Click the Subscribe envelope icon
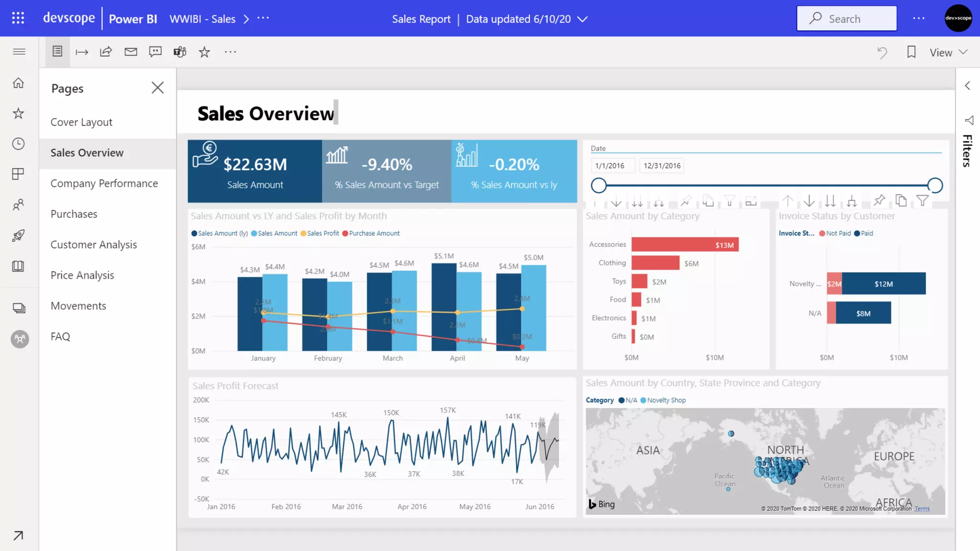Screen dimensions: 980x551 pos(131,52)
